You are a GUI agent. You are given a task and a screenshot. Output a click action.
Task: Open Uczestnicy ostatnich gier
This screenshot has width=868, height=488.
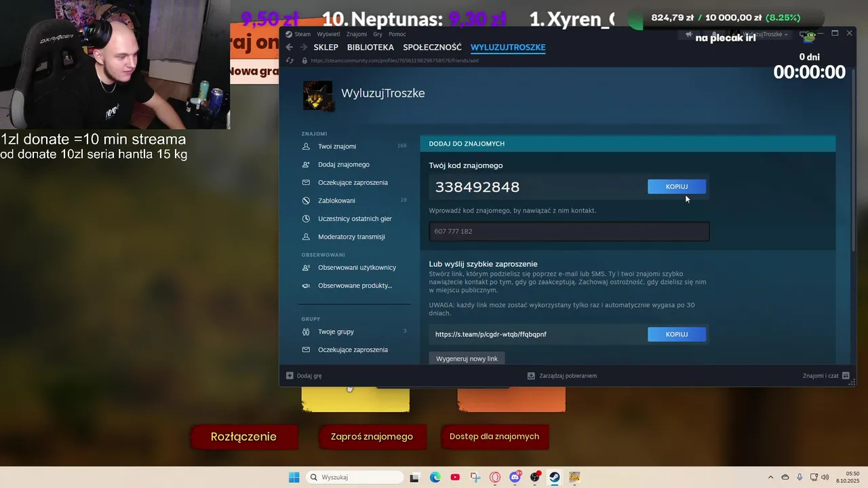pos(354,219)
